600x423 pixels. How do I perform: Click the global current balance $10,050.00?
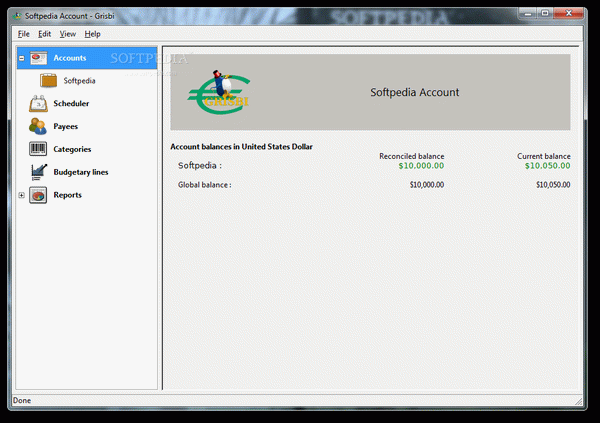coord(553,185)
